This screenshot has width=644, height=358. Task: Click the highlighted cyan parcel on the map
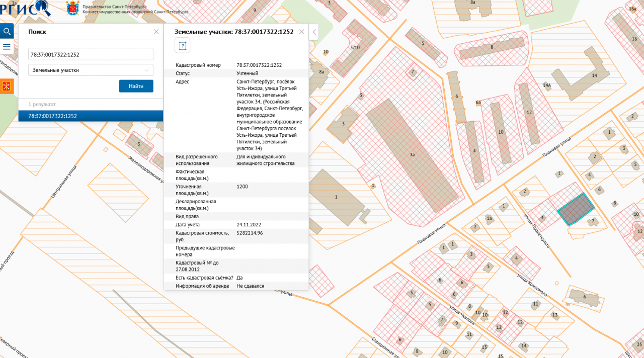coord(576,210)
